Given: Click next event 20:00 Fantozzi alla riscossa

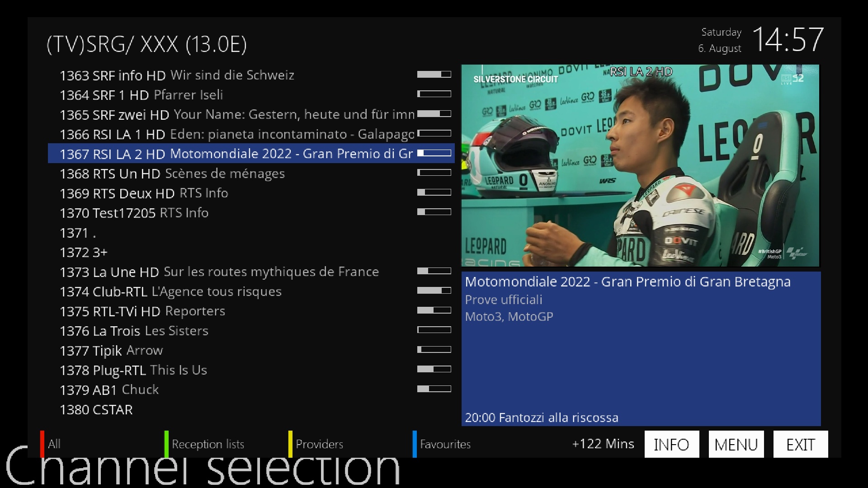Looking at the screenshot, I should point(542,418).
